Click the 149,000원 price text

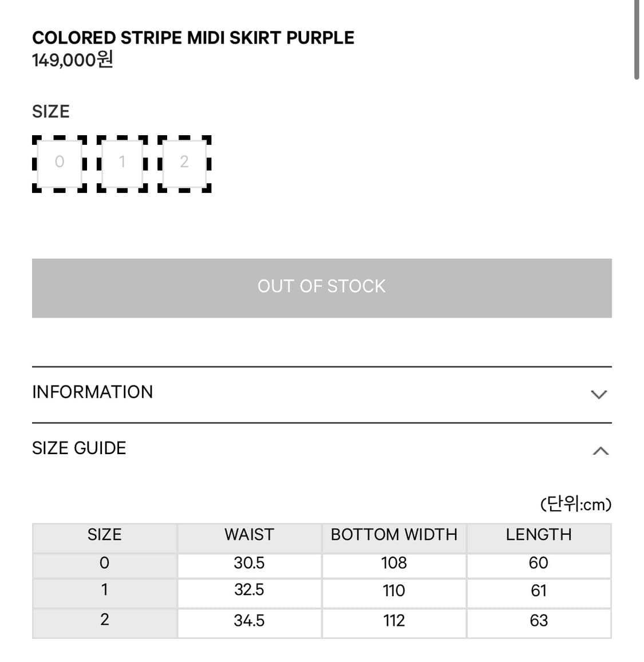pyautogui.click(x=73, y=60)
